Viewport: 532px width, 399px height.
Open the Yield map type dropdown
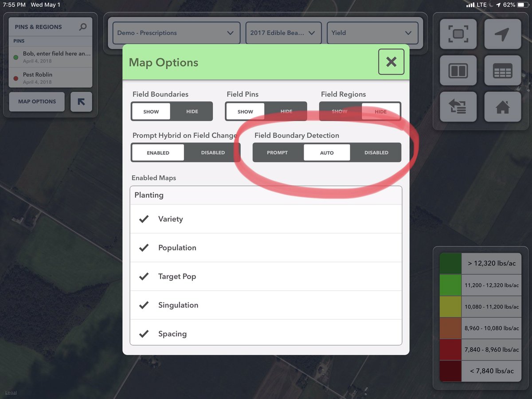point(372,33)
